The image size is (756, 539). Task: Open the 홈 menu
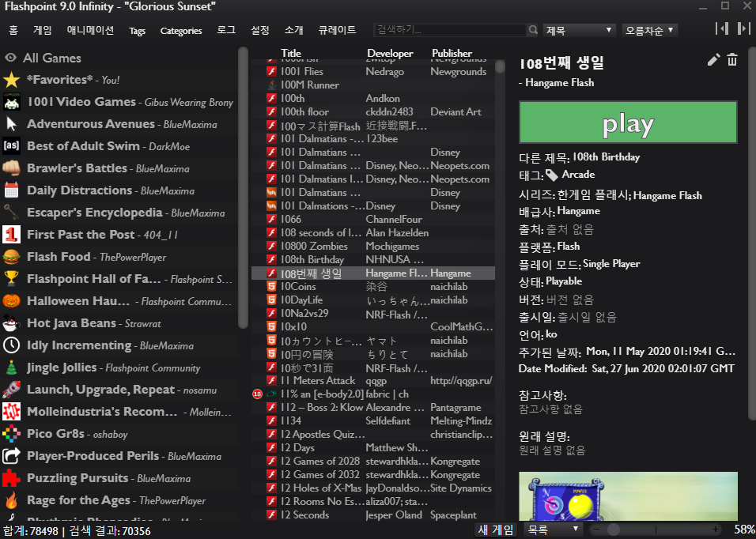tap(13, 30)
